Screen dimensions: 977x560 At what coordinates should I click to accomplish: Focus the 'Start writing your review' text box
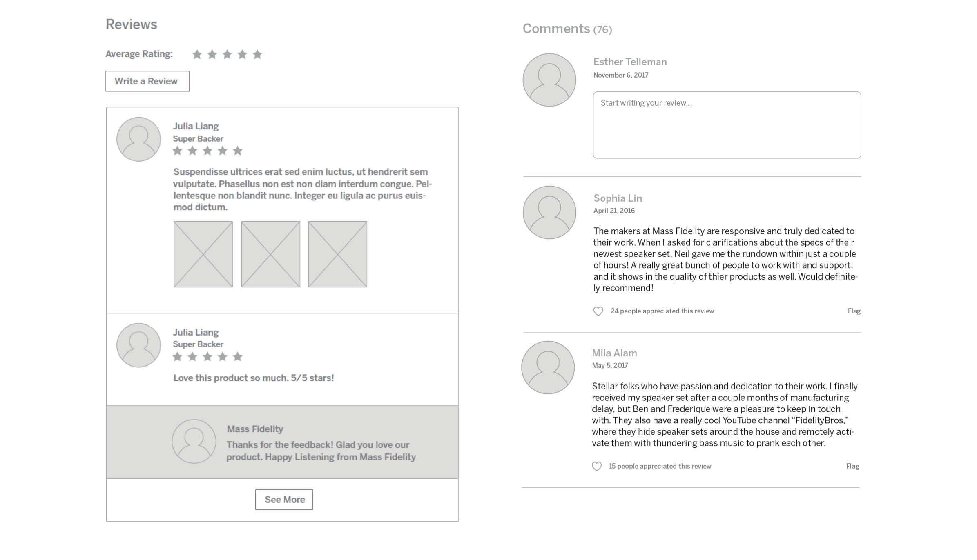pos(727,125)
